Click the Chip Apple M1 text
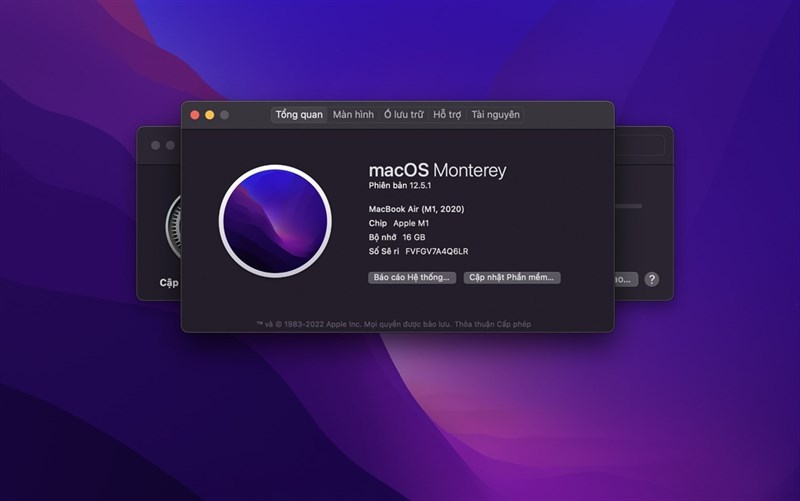The image size is (800, 501). click(399, 223)
